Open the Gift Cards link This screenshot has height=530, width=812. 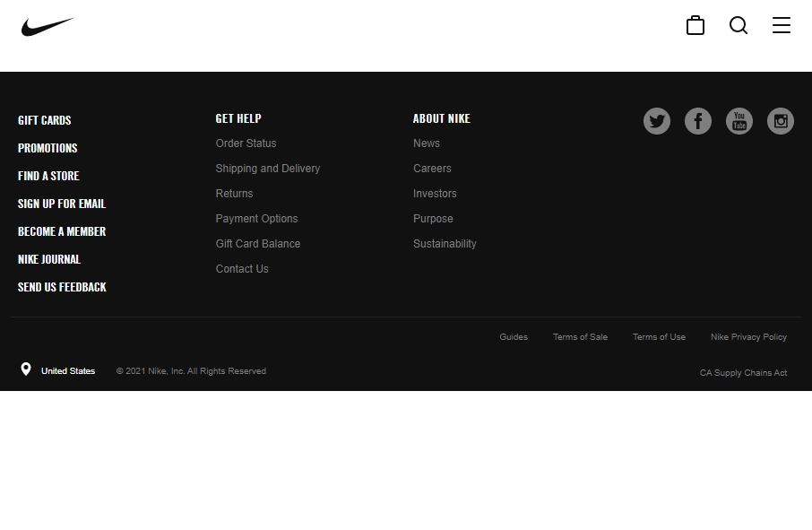point(45,120)
